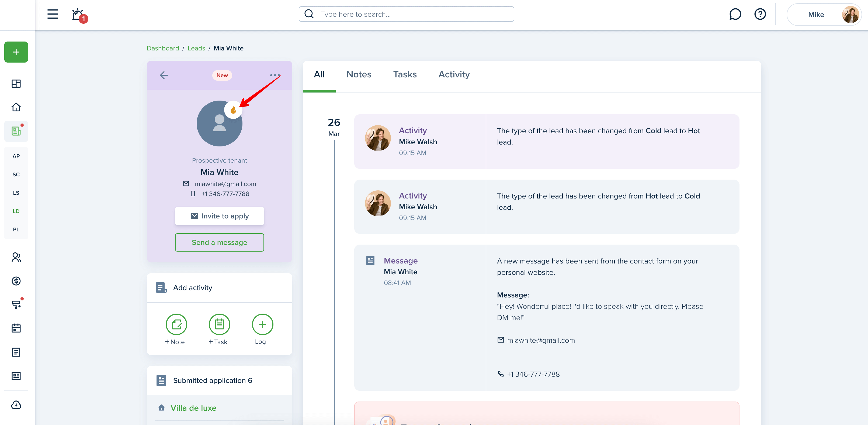Click Invite to apply button
This screenshot has width=868, height=425.
(x=219, y=216)
